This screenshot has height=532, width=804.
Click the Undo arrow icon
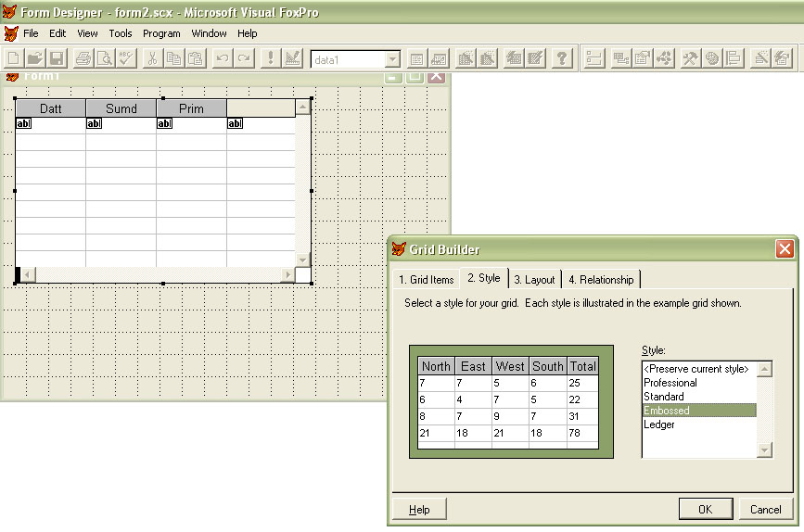click(x=222, y=58)
